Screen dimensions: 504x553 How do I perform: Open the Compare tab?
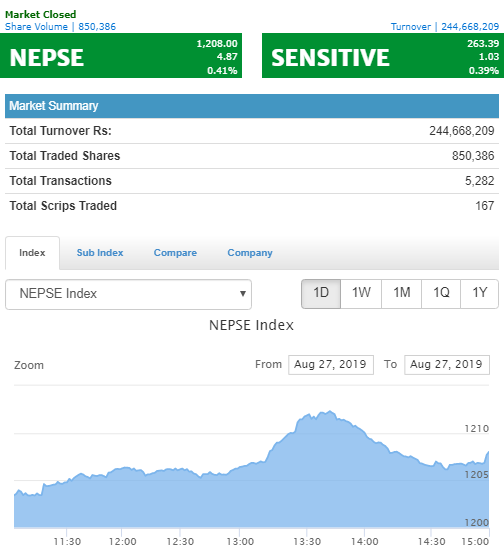[x=175, y=253]
